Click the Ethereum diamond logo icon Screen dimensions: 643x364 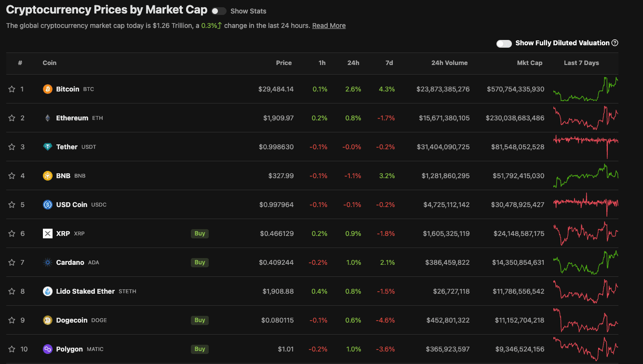coord(47,118)
